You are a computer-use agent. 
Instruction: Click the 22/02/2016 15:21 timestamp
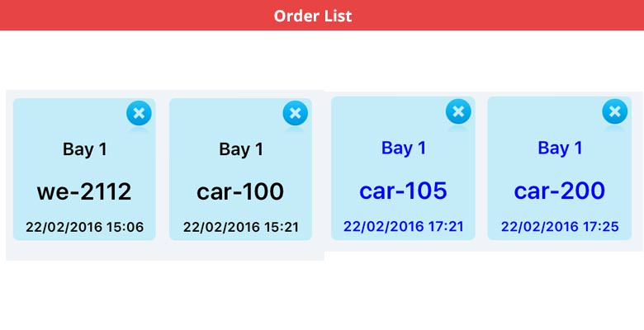point(240,227)
